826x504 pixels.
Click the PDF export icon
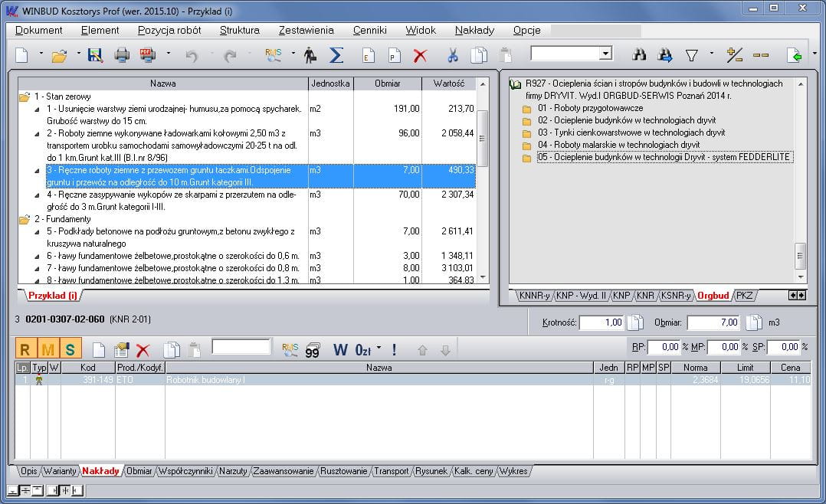(147, 55)
